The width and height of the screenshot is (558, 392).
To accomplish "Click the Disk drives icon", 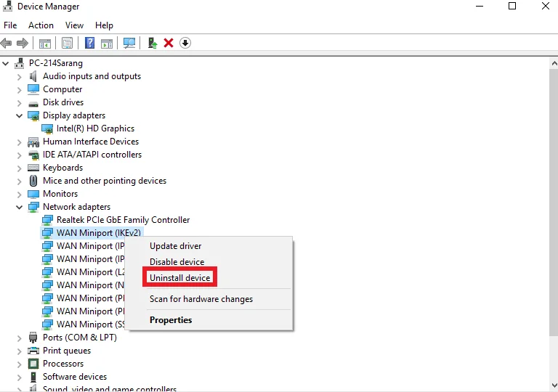I will tap(33, 104).
